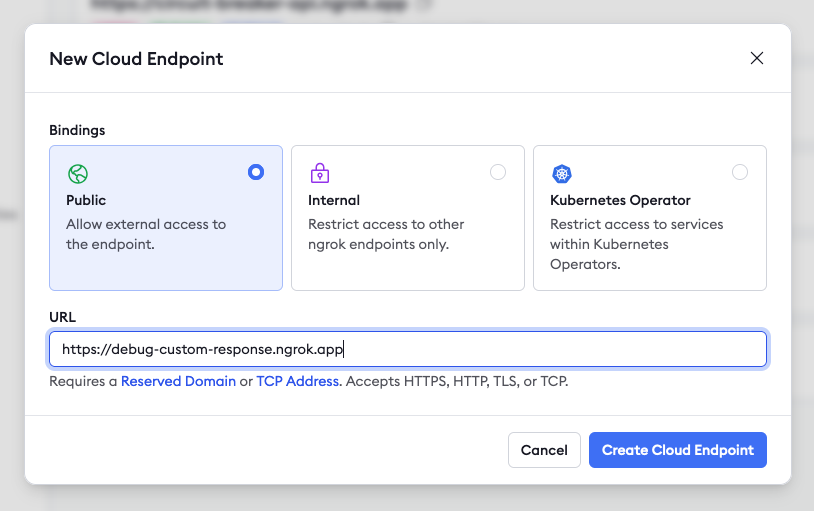Click the New Cloud Endpoint heading
Screen dimensions: 814x511
[136, 59]
